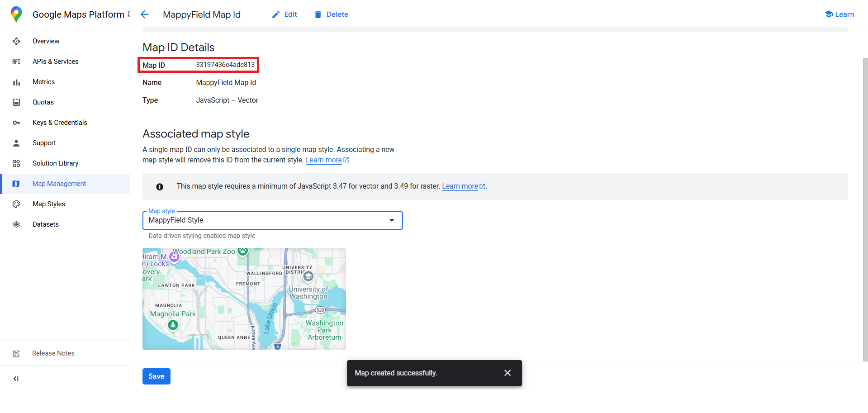Open Release Notes from sidebar

[x=53, y=353]
